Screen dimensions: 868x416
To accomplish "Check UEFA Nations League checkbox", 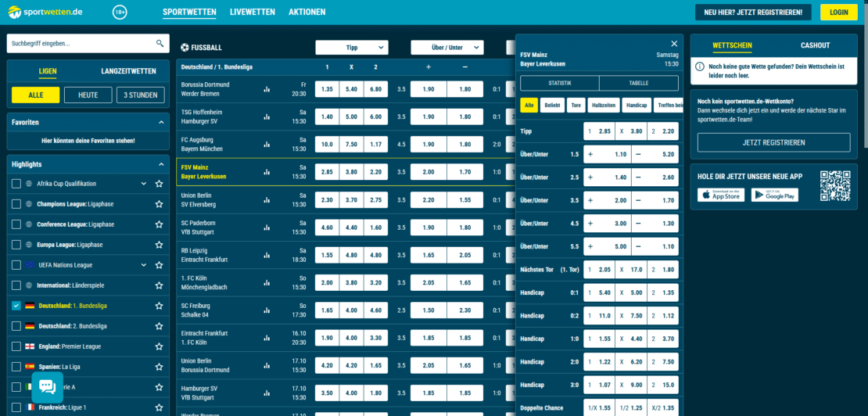I will (16, 265).
